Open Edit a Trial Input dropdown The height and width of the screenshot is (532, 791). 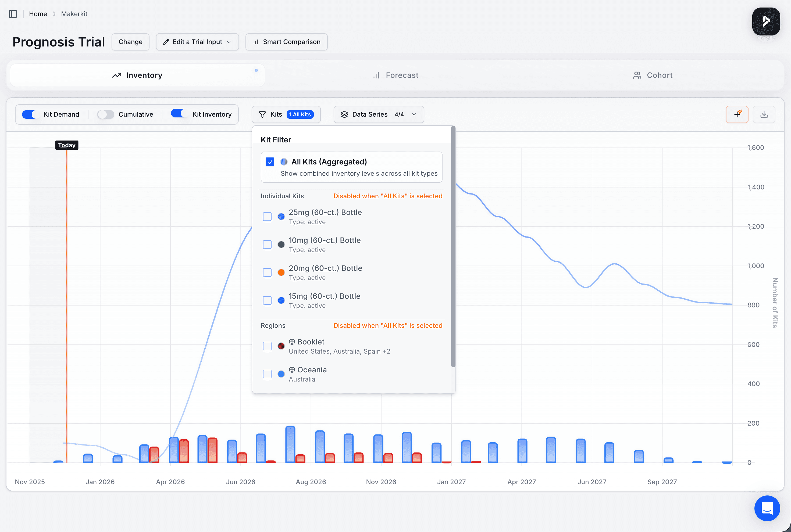point(197,42)
